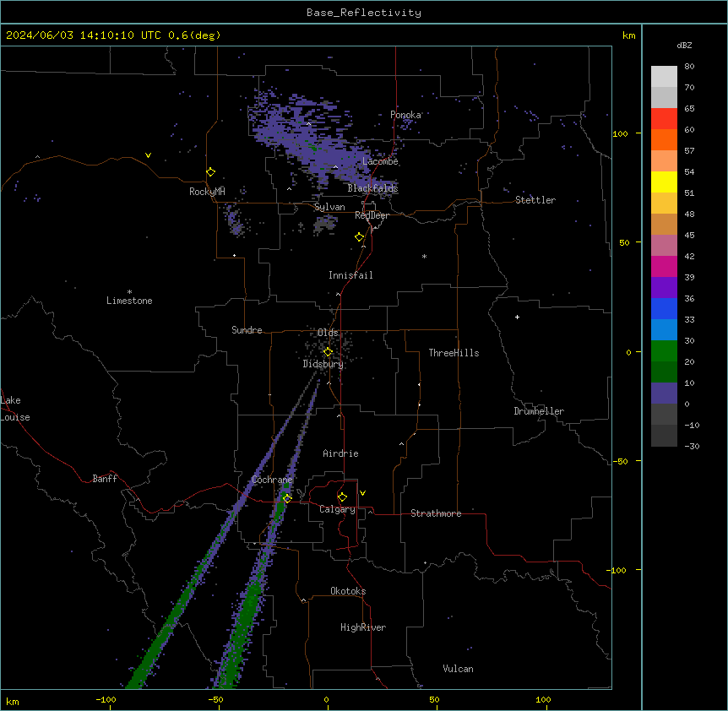This screenshot has width=728, height=711.
Task: Click the -100 tick on the bottom axis
Action: 106,699
